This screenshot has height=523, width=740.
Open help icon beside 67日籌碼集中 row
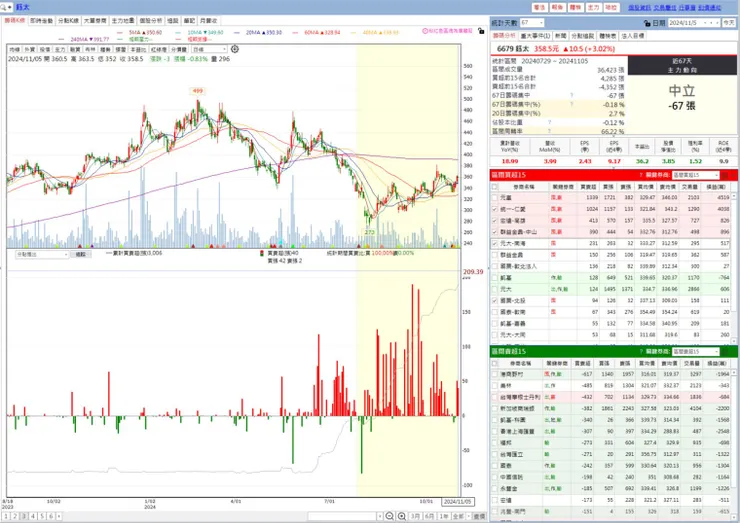572,95
